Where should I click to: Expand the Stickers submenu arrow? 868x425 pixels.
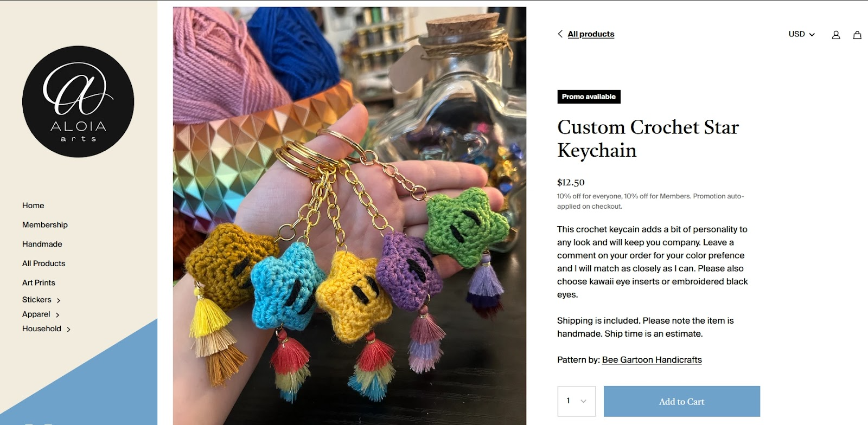[59, 300]
